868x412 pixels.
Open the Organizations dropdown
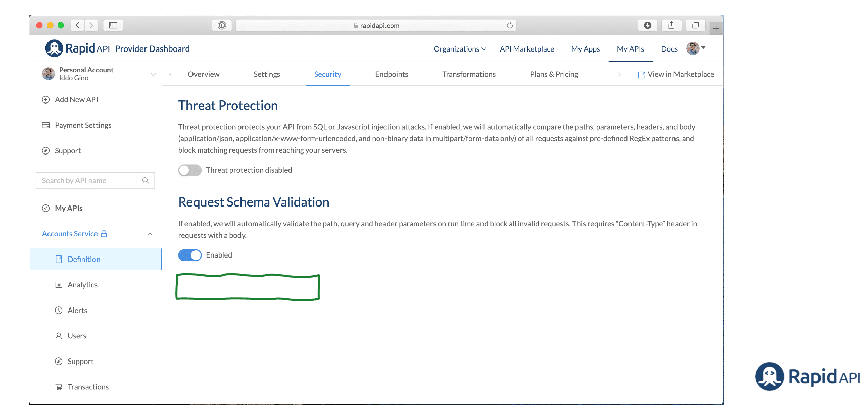(459, 49)
